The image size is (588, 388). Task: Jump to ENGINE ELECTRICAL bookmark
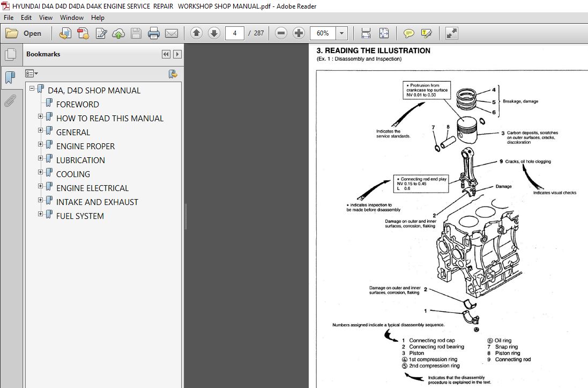pyautogui.click(x=92, y=188)
